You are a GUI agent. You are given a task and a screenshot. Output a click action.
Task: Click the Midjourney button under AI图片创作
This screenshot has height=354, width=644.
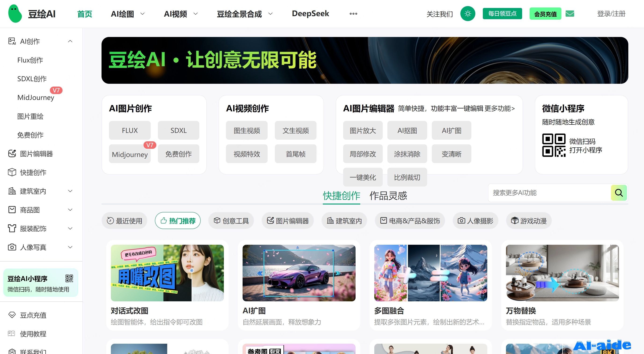coord(130,154)
